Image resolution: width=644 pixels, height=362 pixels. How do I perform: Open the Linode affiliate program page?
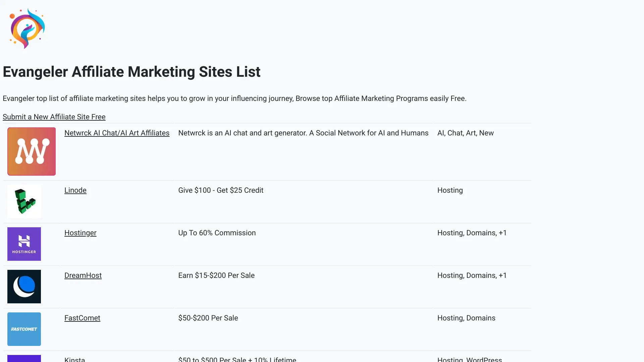pyautogui.click(x=75, y=190)
